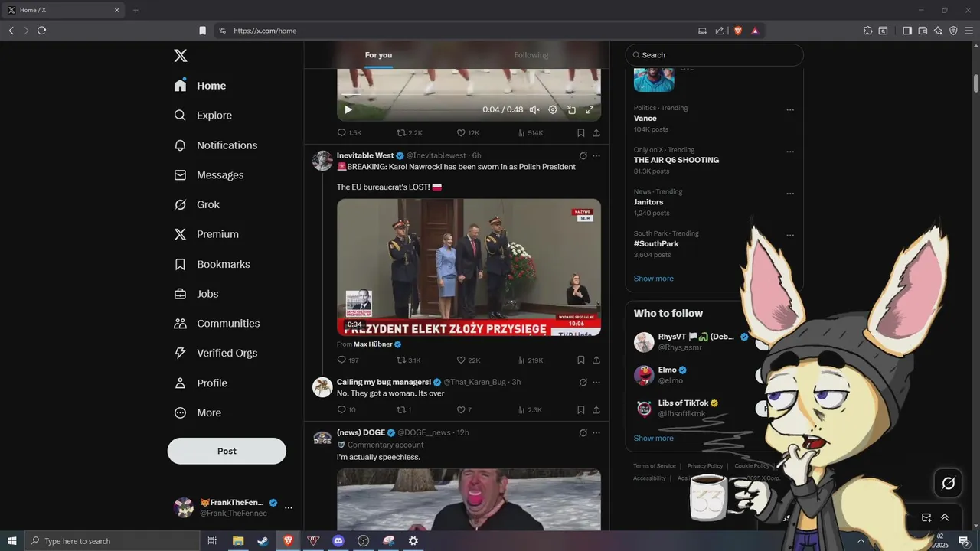Bookmark the That_Karen_Bug reply
This screenshot has height=551, width=980.
point(581,409)
